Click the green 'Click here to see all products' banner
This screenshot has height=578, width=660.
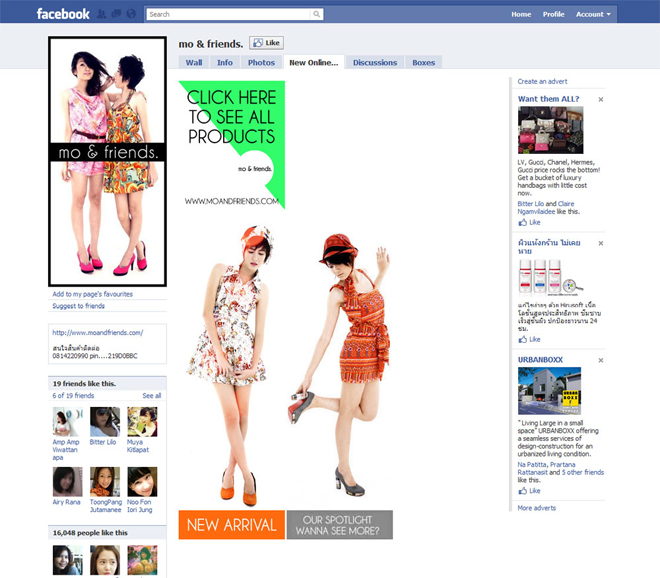(232, 144)
